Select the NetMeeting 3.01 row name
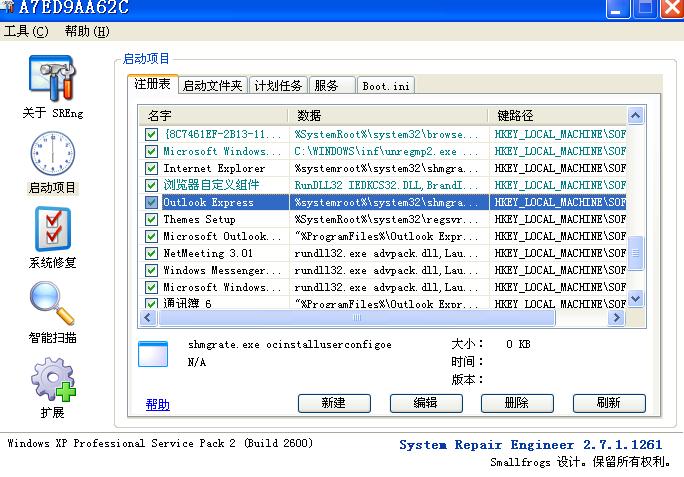Viewport: 684px width, 477px height. point(208,253)
